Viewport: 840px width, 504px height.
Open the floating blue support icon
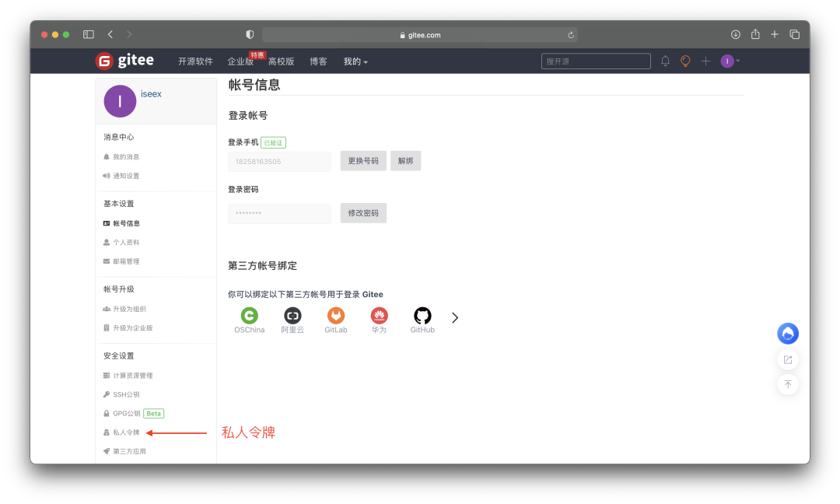787,333
